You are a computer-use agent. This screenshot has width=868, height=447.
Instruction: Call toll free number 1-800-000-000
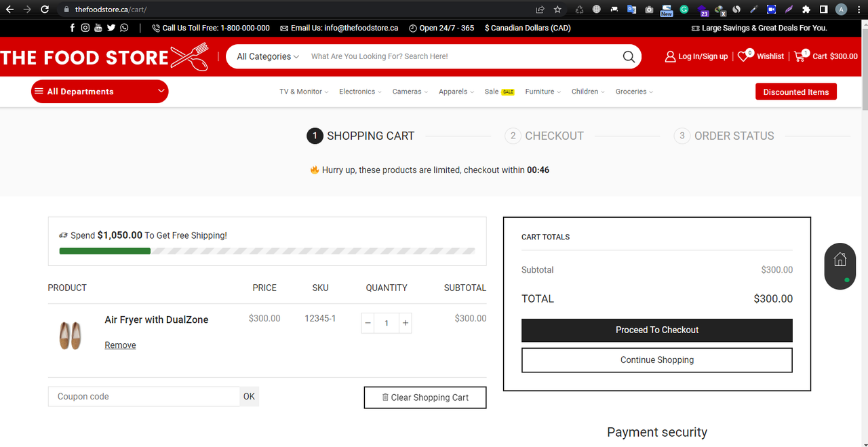211,28
